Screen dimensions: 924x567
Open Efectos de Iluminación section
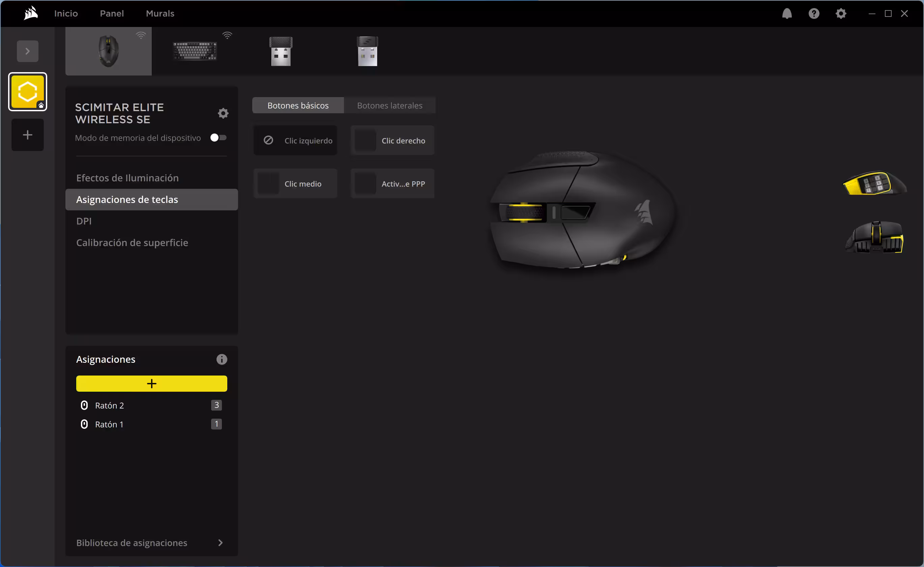[151, 178]
